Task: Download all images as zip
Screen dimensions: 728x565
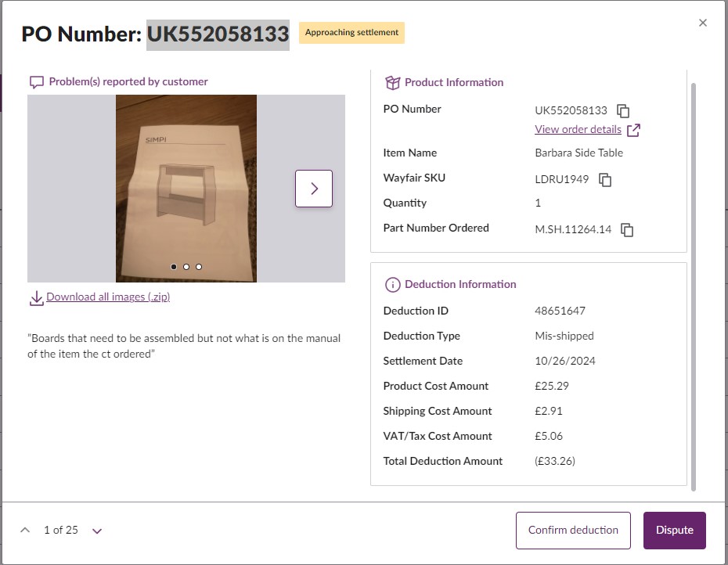Action: coord(108,297)
